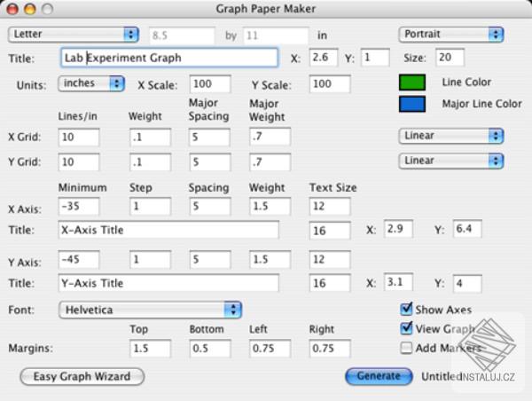Enable the Add Markers checkbox
The height and width of the screenshot is (401, 532).
406,348
